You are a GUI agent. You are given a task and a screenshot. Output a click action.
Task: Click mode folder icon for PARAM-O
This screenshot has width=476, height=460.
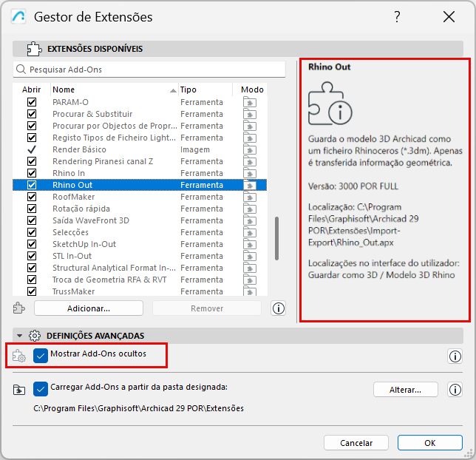(x=250, y=102)
